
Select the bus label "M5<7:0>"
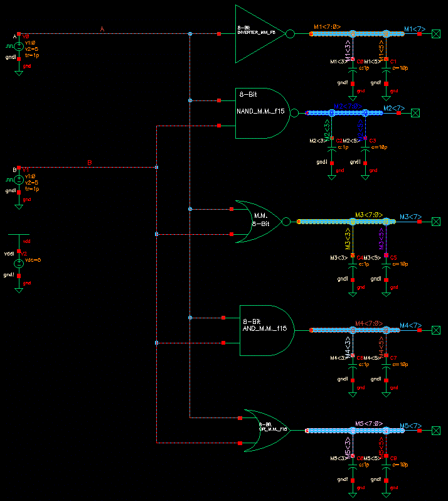click(x=369, y=424)
